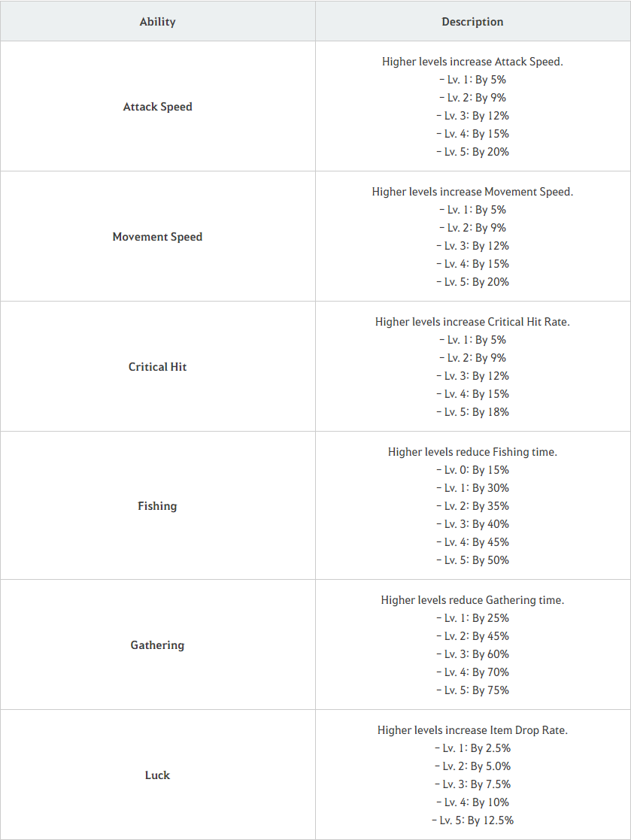Click the Critical Hit 'Lv. 5: By 18%' line
Screen dimensions: 631x840
point(472,412)
